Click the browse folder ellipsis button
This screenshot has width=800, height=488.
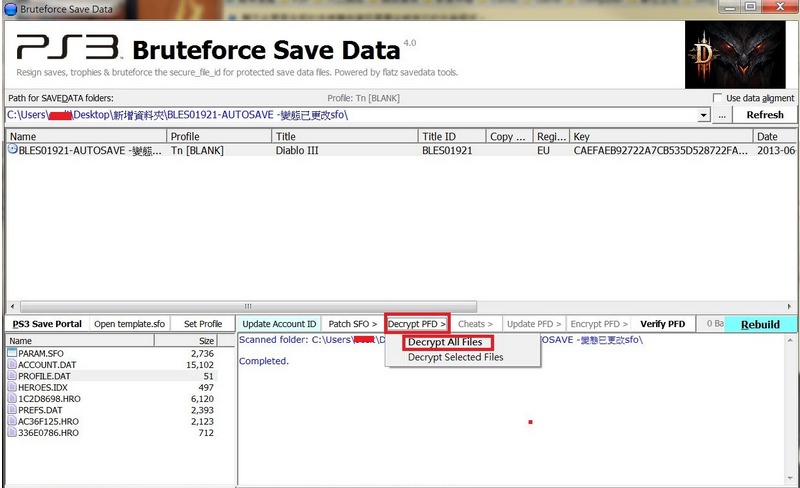click(x=721, y=116)
